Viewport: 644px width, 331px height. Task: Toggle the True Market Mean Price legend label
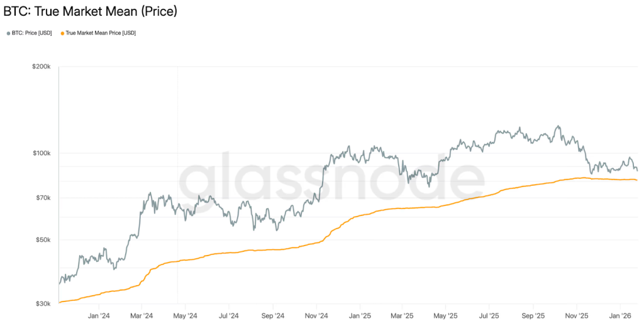100,33
